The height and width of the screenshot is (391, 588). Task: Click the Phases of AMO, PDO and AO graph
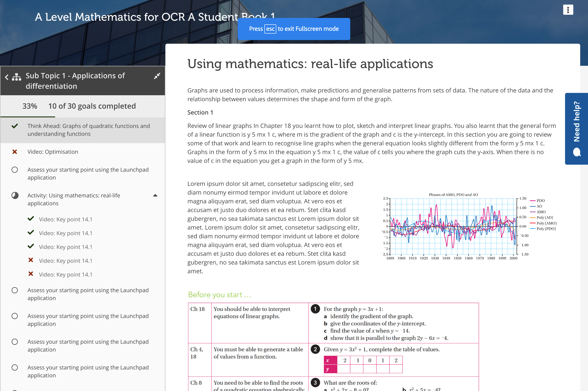[x=453, y=227]
